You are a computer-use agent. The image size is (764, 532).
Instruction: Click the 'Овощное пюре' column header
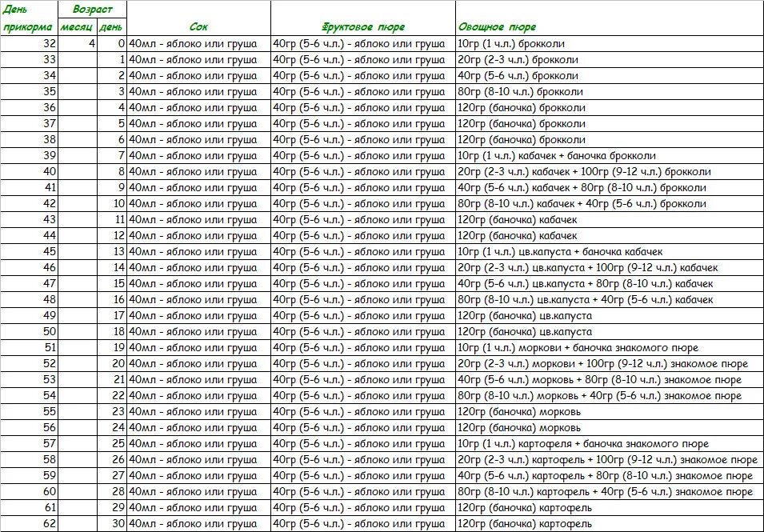[x=610, y=18]
